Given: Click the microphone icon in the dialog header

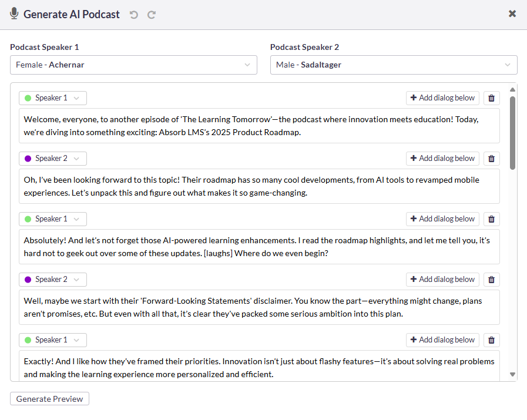Looking at the screenshot, I should (x=13, y=14).
